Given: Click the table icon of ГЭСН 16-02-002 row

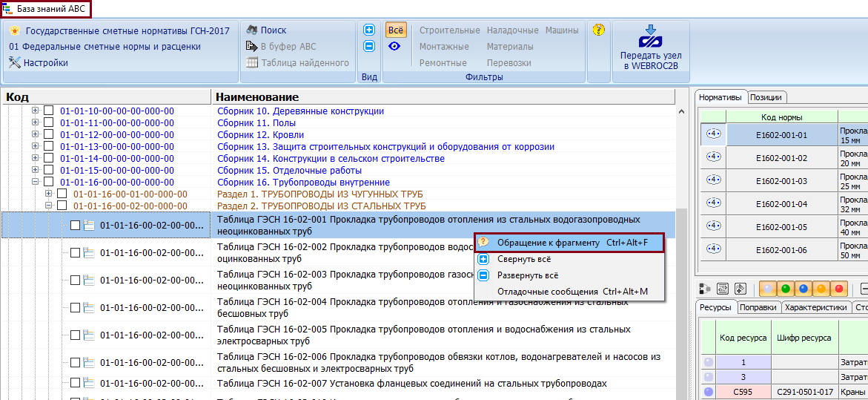Looking at the screenshot, I should pos(89,252).
